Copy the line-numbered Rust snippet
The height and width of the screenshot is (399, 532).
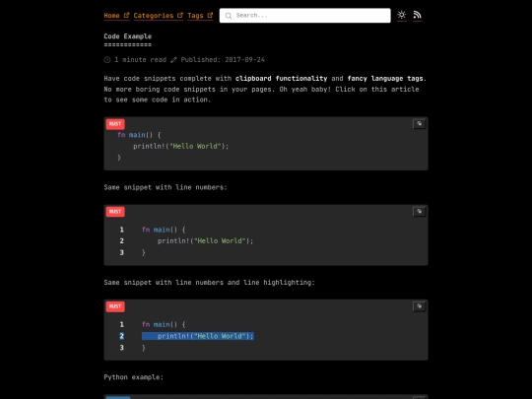click(x=420, y=212)
